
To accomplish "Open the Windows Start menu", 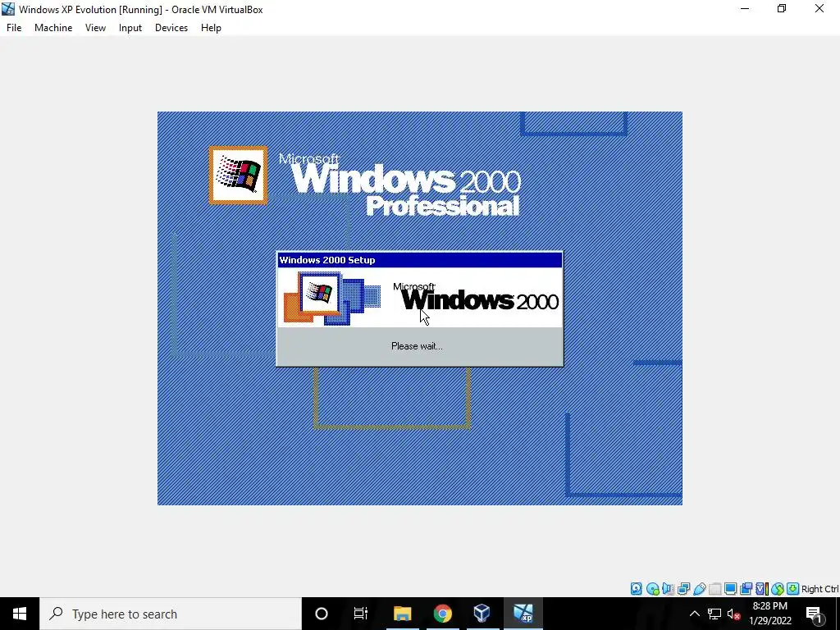I will point(20,614).
